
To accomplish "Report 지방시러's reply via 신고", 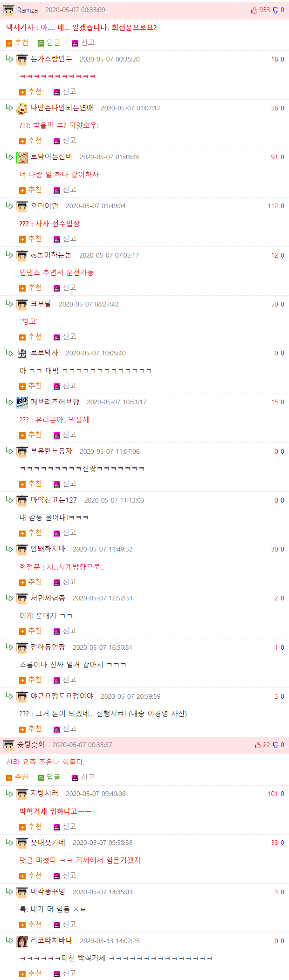I will (65, 826).
